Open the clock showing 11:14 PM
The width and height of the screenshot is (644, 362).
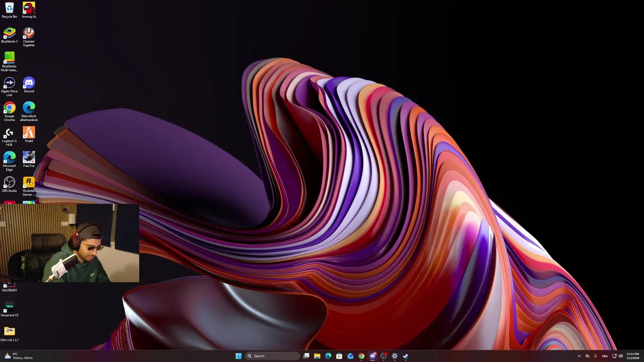633,356
